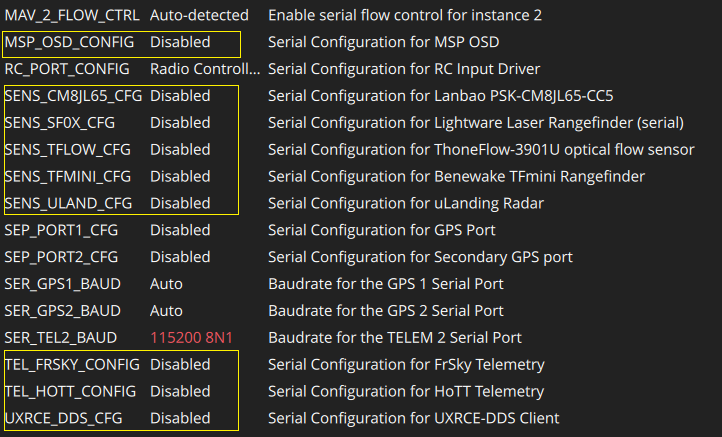Change the SER_GPS1_BAUD Auto value
This screenshot has height=437, width=722.
coord(166,284)
